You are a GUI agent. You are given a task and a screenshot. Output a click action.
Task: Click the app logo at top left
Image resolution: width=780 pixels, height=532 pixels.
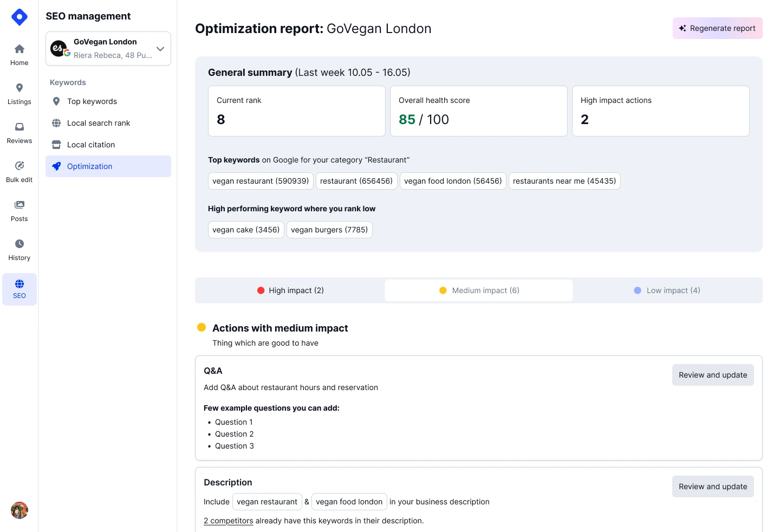(19, 17)
